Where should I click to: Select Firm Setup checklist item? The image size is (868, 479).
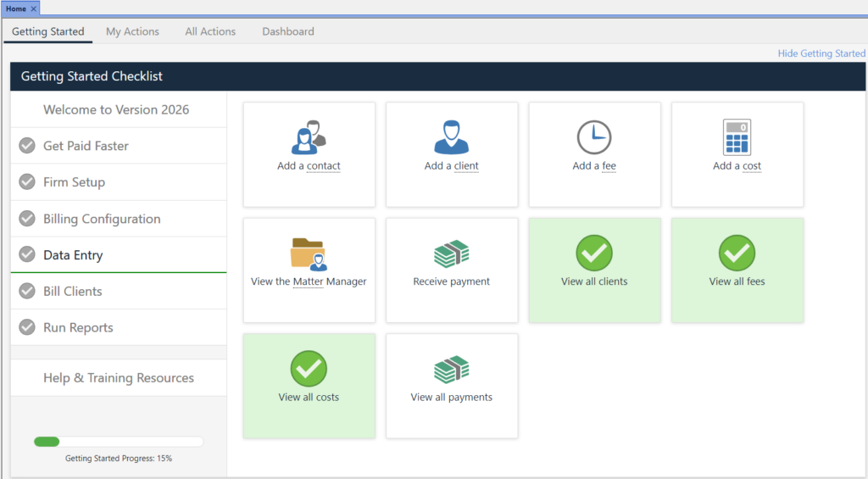click(x=119, y=182)
